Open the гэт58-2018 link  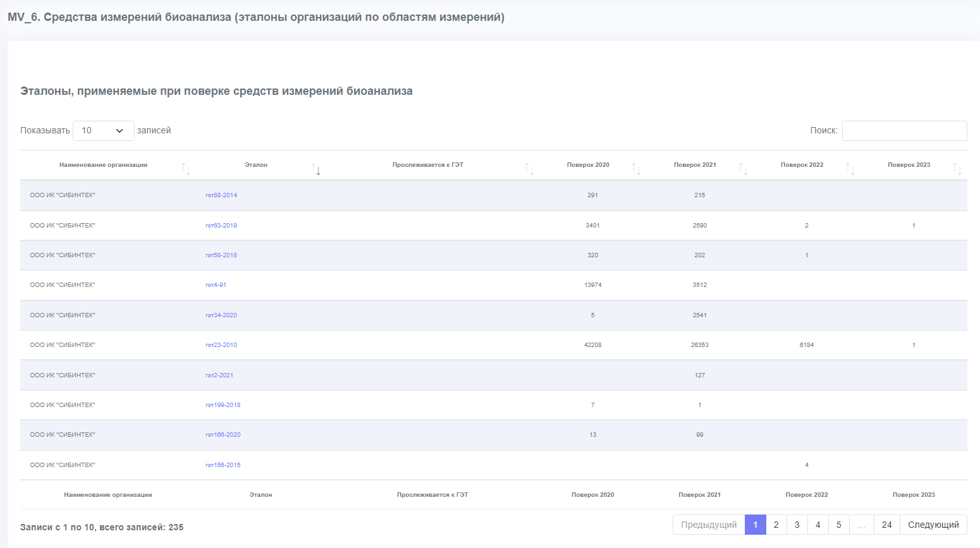(221, 255)
